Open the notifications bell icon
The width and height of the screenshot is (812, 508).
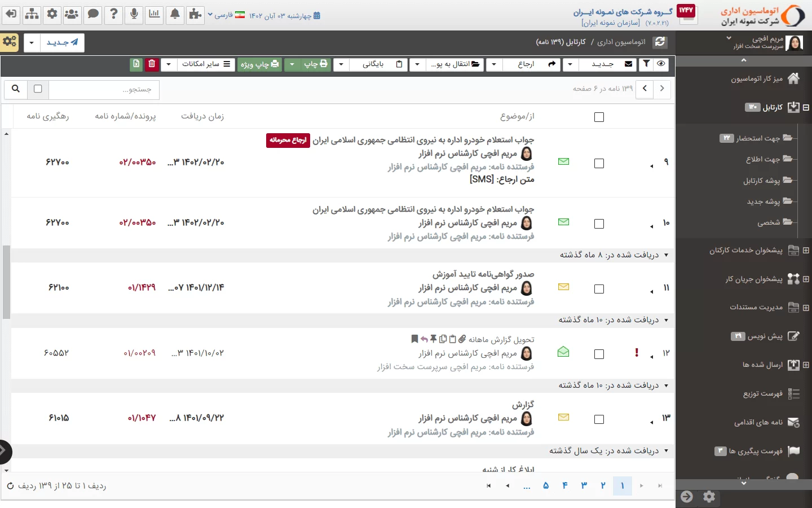[x=175, y=14]
